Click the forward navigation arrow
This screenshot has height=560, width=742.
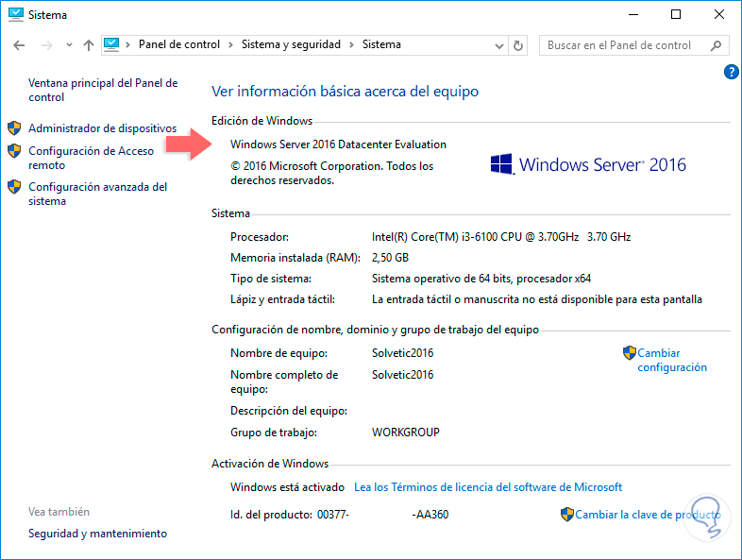[47, 45]
